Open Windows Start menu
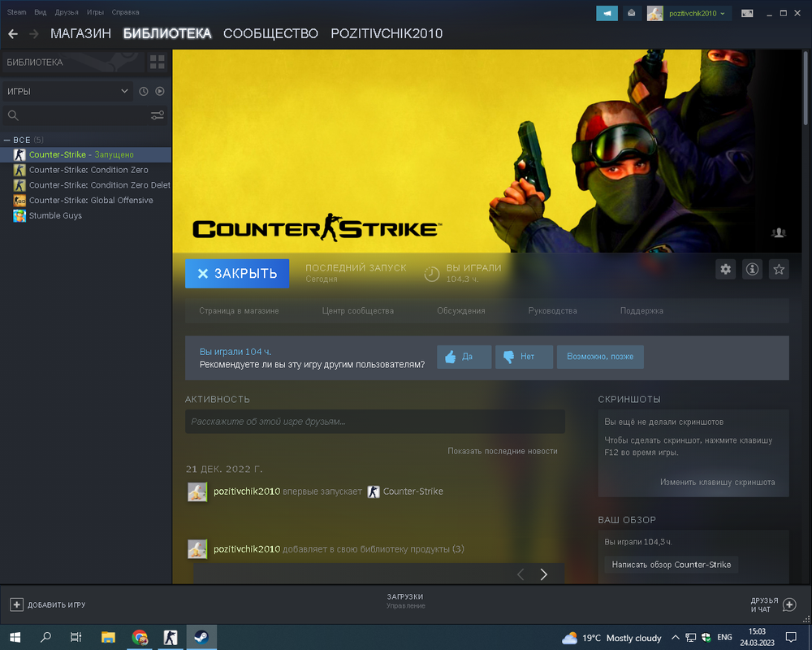Viewport: 812px width, 650px height. click(x=15, y=637)
